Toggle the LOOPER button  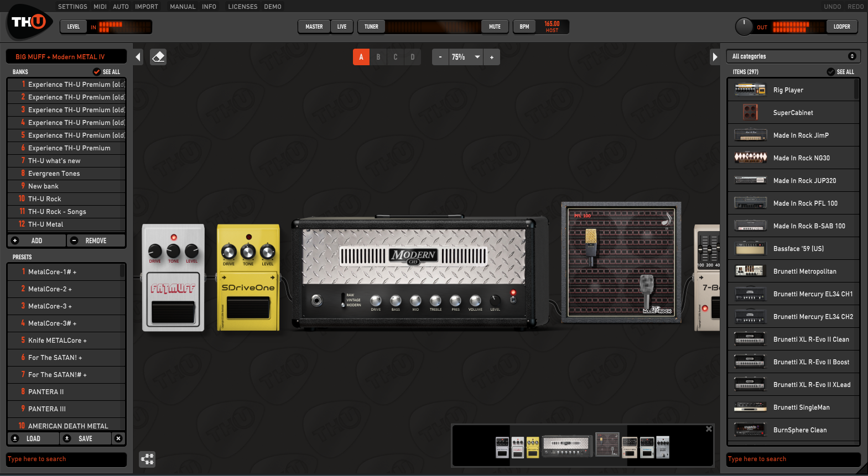[x=842, y=27]
